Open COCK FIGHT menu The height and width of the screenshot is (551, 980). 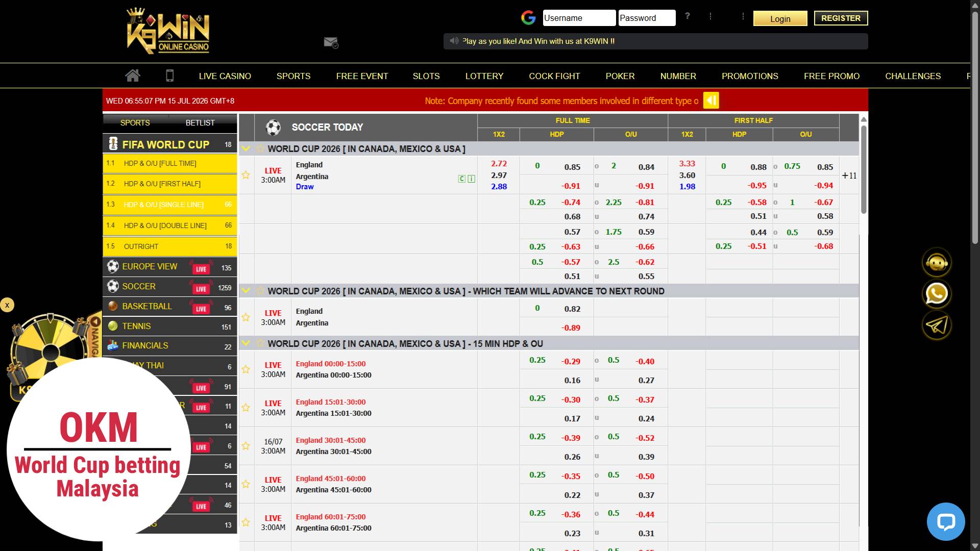554,76
